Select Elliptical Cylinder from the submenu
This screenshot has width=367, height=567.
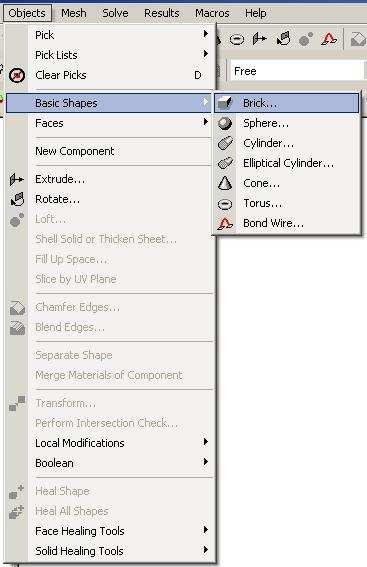288,163
